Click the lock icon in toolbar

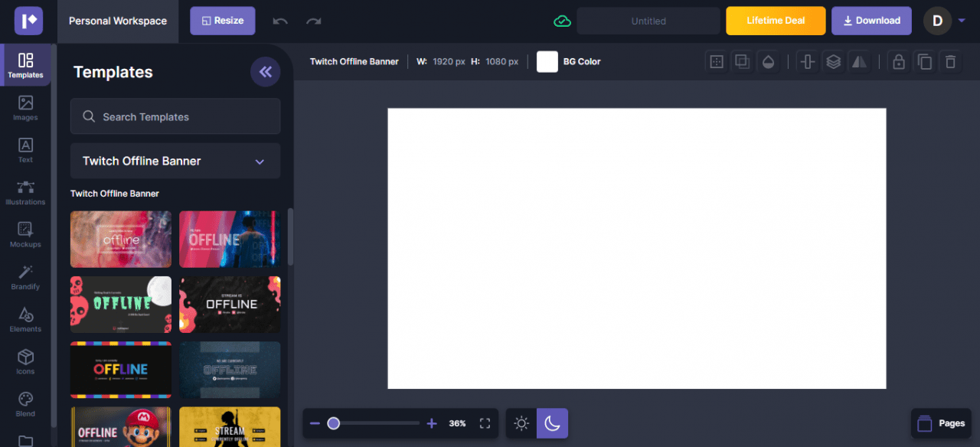(899, 62)
